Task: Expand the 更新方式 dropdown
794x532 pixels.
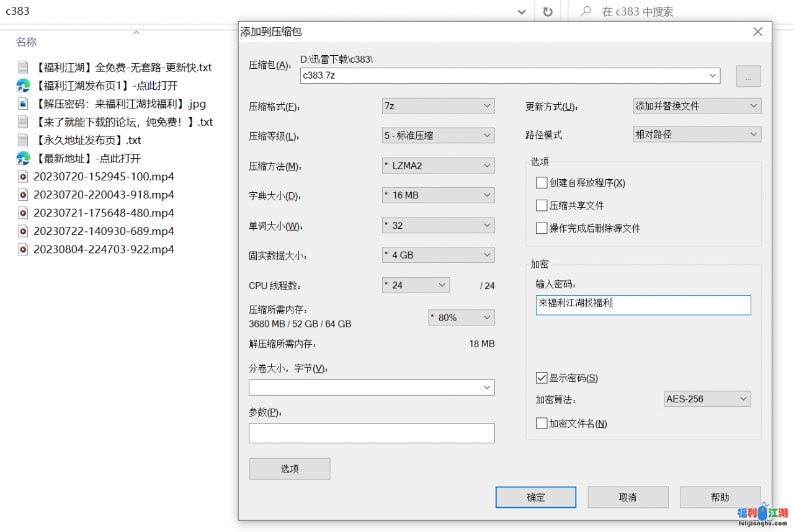Action: tap(697, 106)
